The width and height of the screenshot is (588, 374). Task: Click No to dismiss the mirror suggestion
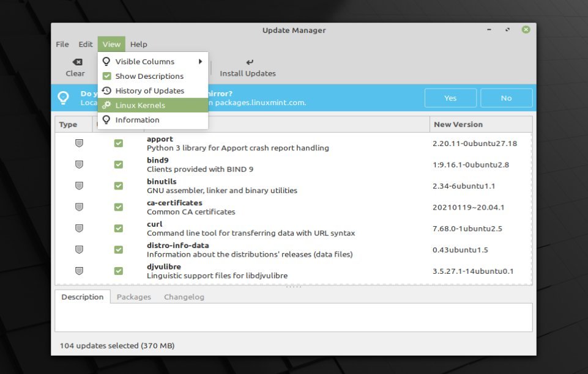(x=506, y=97)
